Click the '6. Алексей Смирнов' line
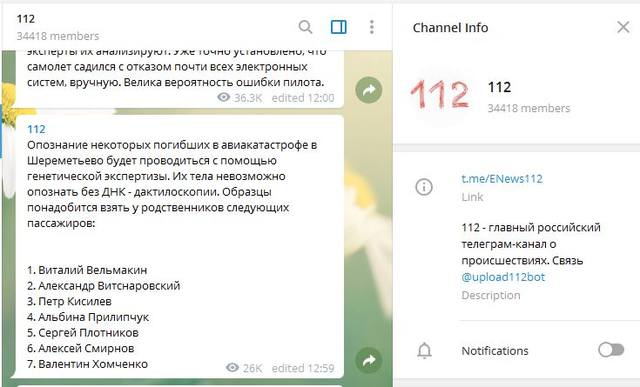 [80, 349]
